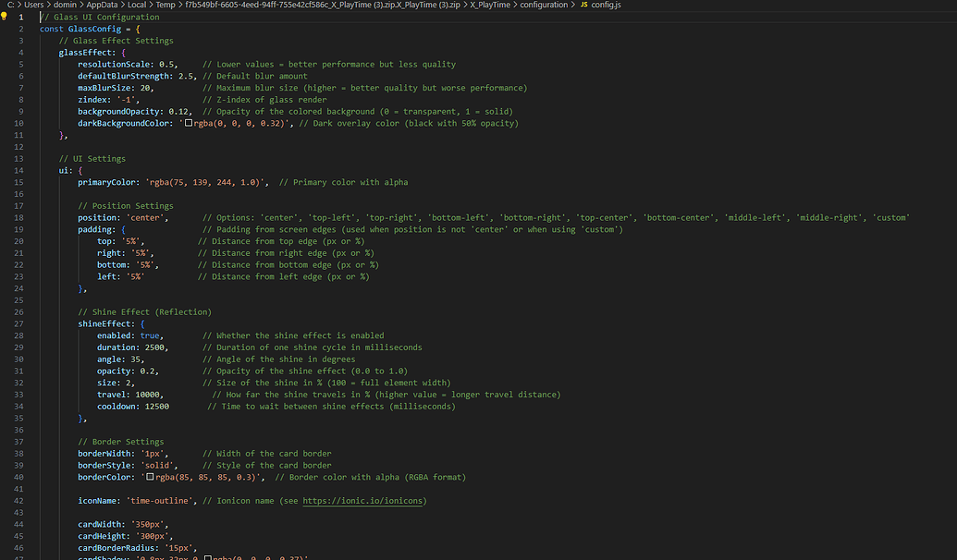Viewport: 957px width, 560px height.
Task: Open the configuration breadcrumb folder
Action: tap(544, 5)
